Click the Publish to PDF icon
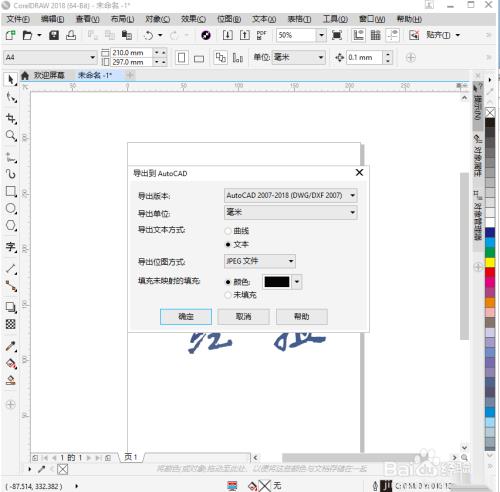This screenshot has height=492, width=500. [261, 35]
